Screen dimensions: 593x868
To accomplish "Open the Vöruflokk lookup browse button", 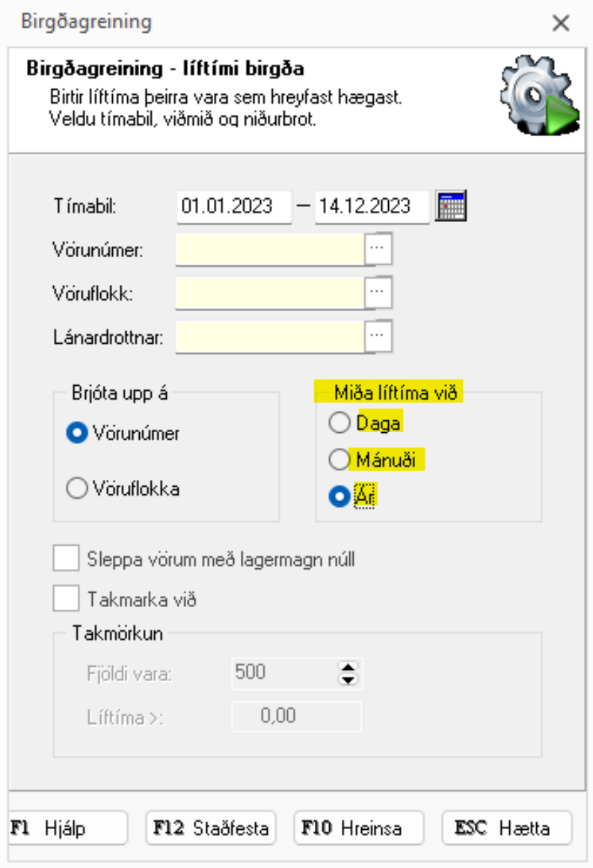I will 380,293.
